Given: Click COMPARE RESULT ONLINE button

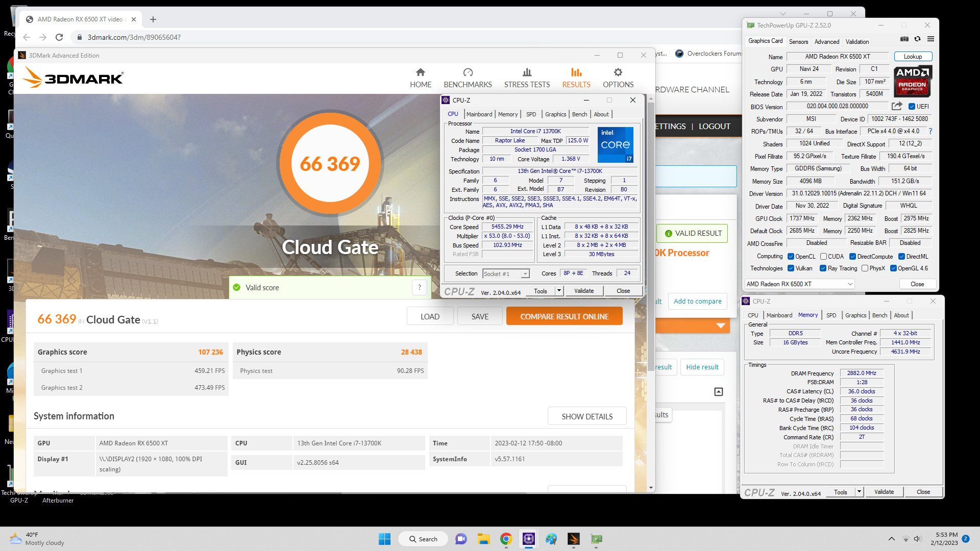Looking at the screenshot, I should [564, 316].
